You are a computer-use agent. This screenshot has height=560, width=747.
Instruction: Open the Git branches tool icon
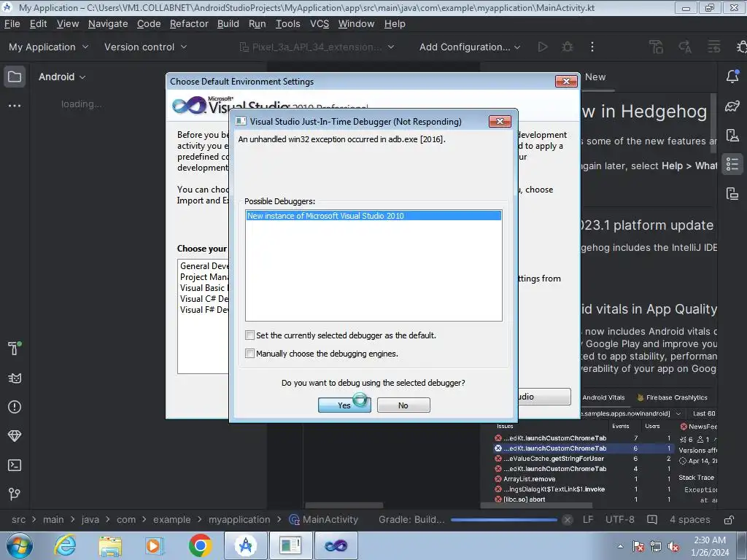(x=15, y=494)
